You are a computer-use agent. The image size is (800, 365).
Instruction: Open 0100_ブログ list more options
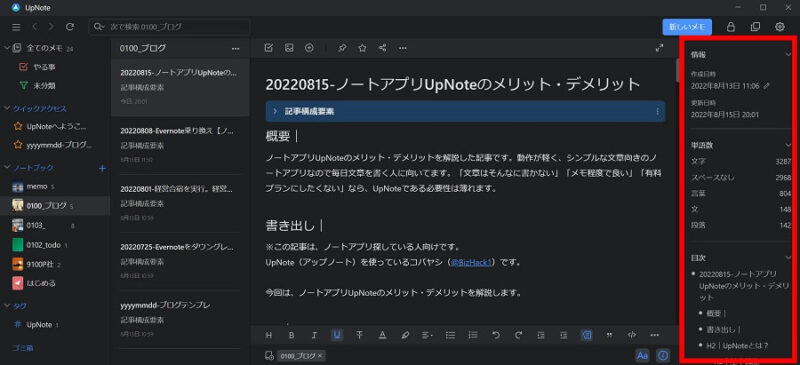point(235,49)
